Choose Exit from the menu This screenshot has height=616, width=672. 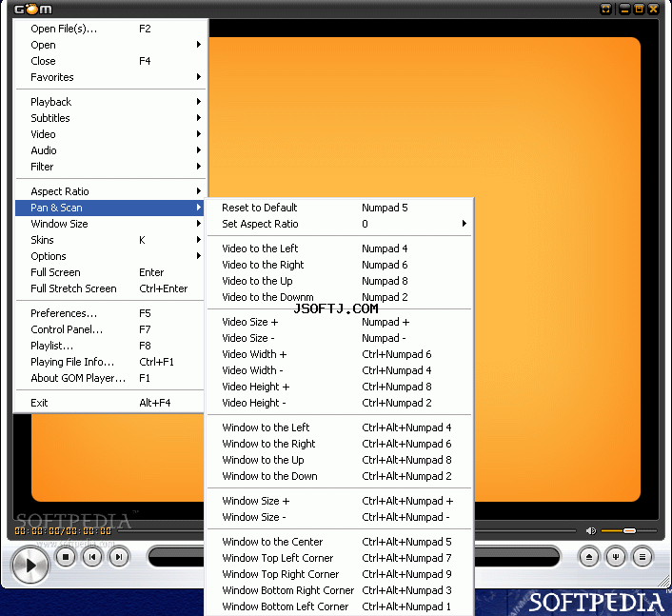[x=110, y=403]
